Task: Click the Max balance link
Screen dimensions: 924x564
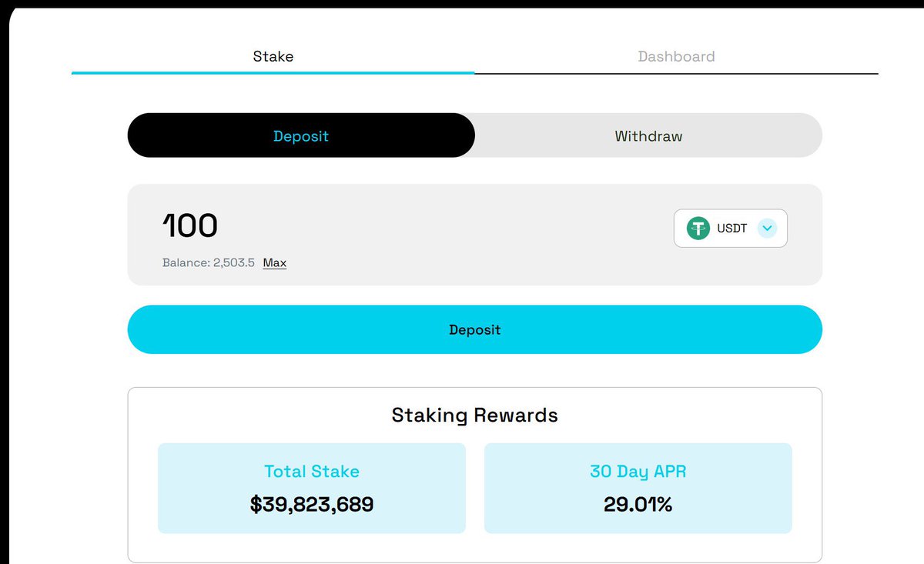Action: pyautogui.click(x=274, y=262)
